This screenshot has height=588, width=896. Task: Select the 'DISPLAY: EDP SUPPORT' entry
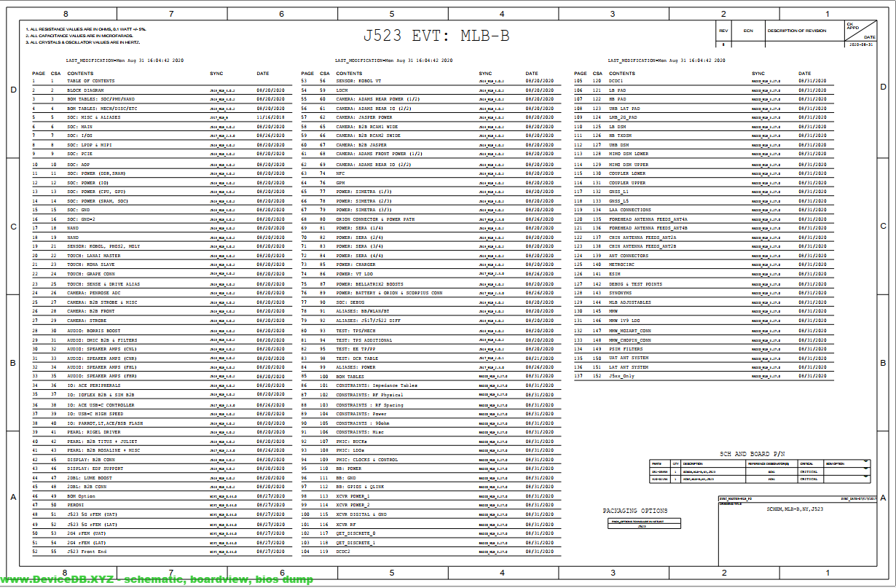pos(95,469)
